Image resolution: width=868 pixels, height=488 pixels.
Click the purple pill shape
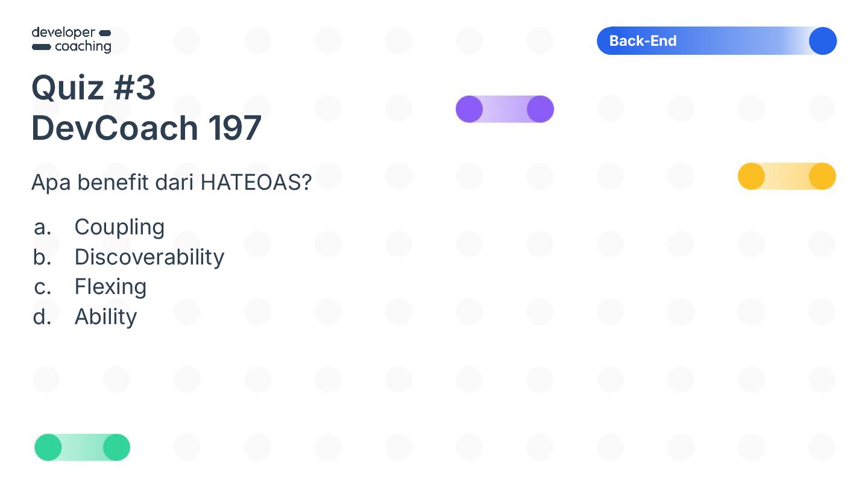tap(505, 109)
